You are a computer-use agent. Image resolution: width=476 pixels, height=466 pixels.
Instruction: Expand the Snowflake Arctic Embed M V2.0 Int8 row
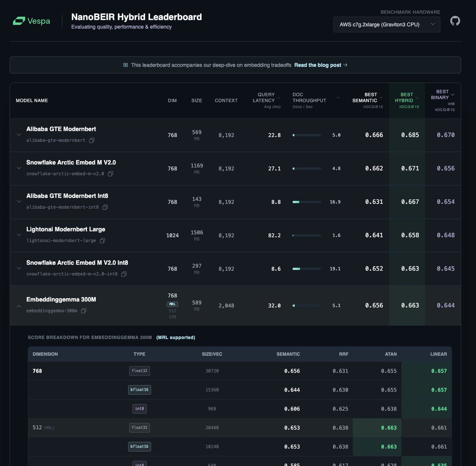19,268
